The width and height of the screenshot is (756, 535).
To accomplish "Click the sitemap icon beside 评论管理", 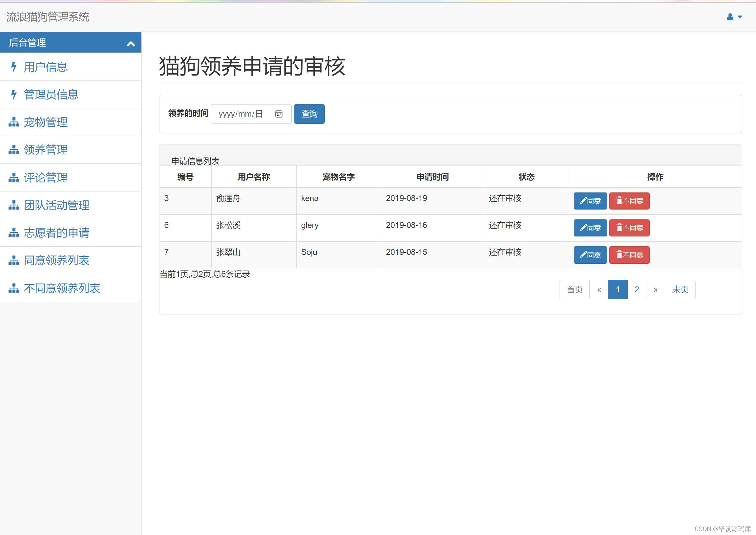I will [14, 178].
